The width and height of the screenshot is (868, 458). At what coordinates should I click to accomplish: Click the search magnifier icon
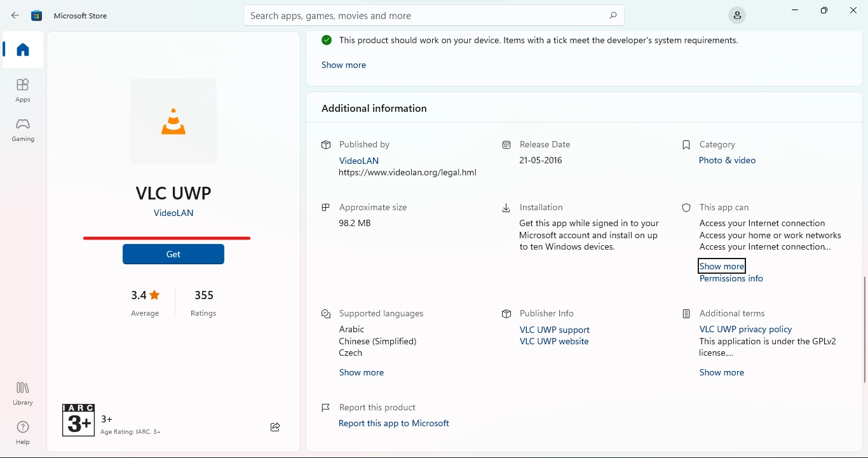(x=613, y=15)
